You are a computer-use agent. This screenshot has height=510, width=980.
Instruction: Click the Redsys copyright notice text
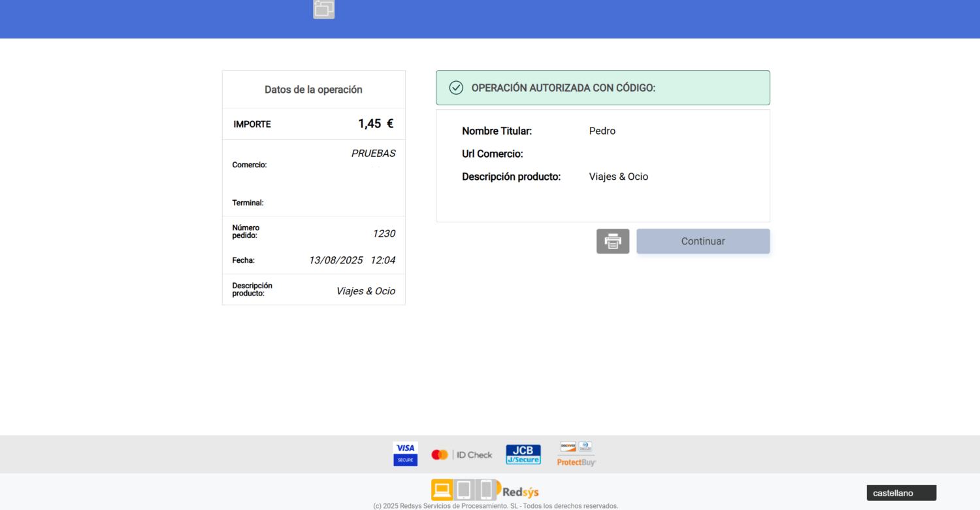[x=495, y=506]
